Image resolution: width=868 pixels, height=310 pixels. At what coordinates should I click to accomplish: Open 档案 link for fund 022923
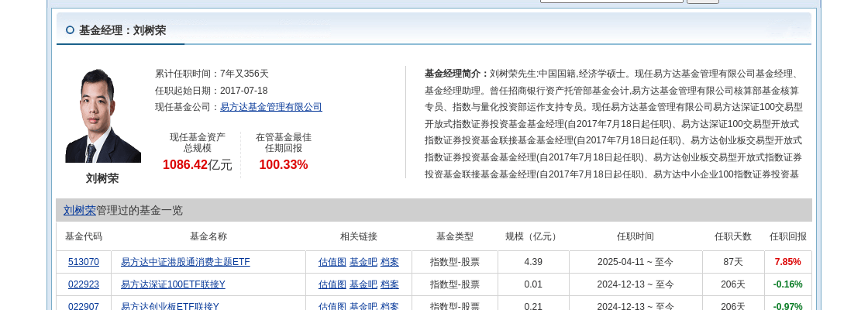390,284
